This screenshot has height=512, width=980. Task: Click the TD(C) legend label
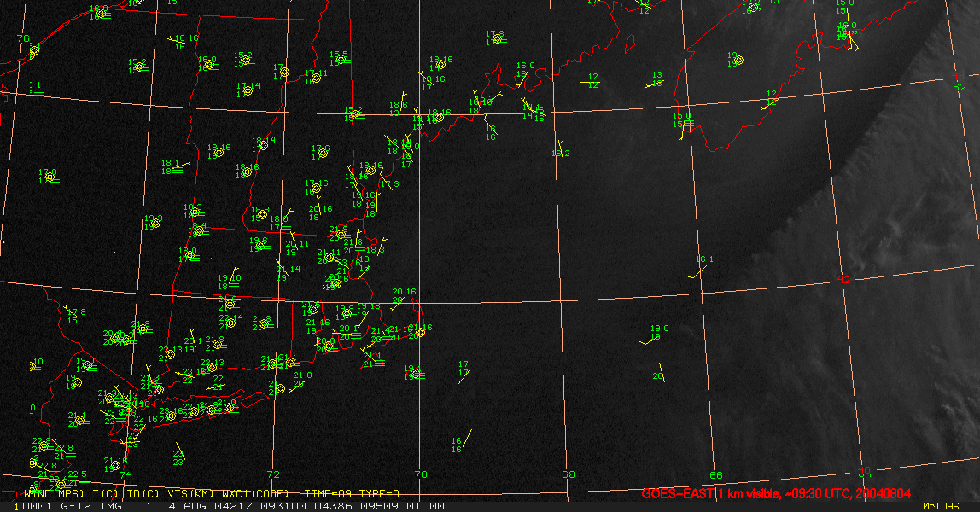[142, 493]
